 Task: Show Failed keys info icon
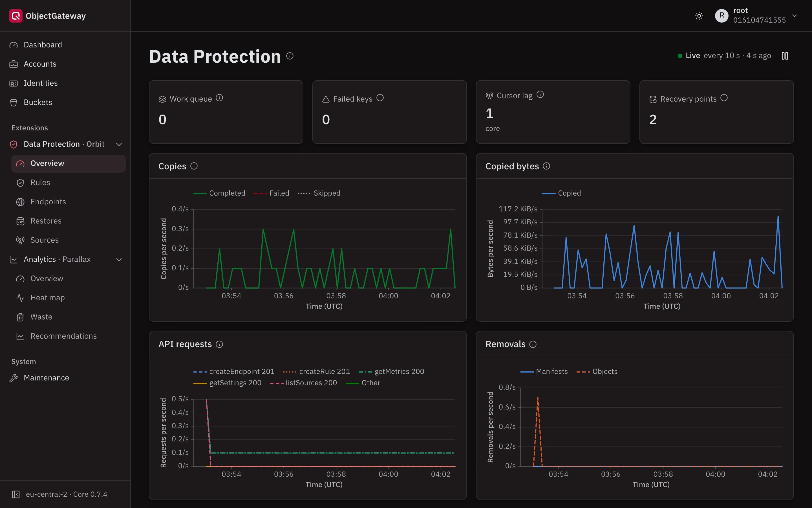click(380, 98)
